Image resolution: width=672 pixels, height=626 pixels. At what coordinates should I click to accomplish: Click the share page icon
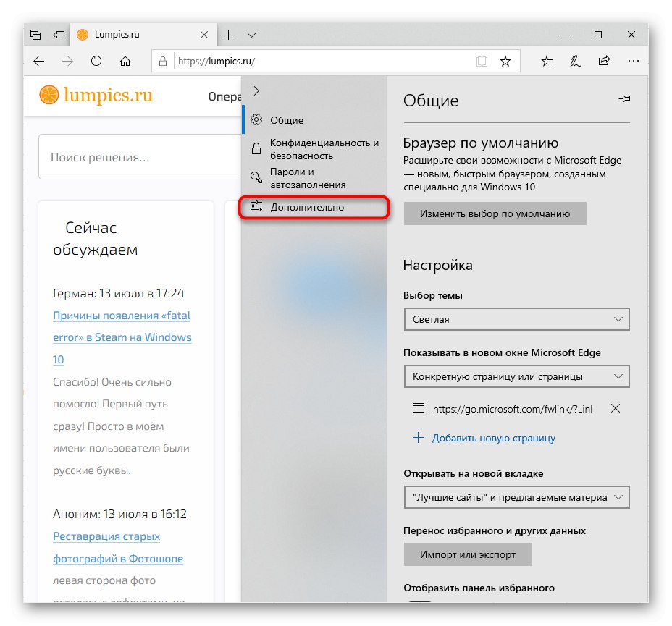604,61
